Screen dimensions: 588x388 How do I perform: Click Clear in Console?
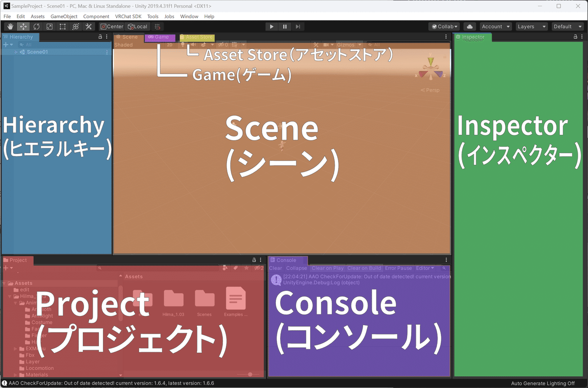tap(276, 268)
